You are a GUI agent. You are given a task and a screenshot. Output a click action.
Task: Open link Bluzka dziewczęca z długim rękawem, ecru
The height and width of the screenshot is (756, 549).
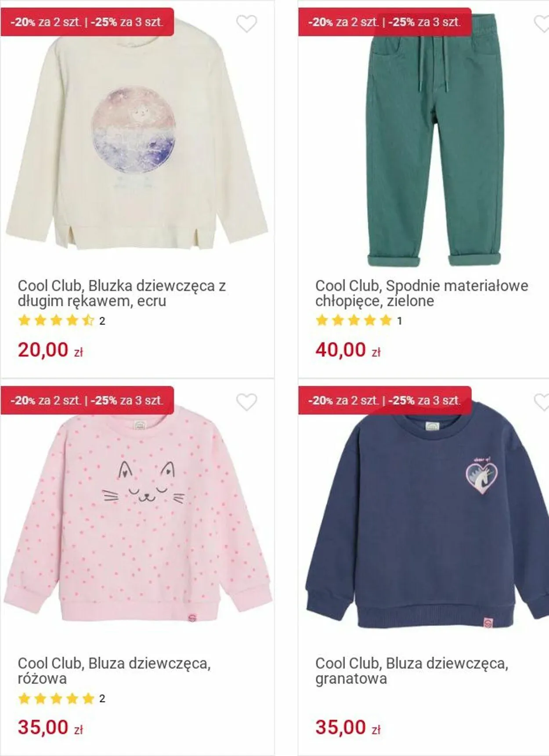pos(122,293)
